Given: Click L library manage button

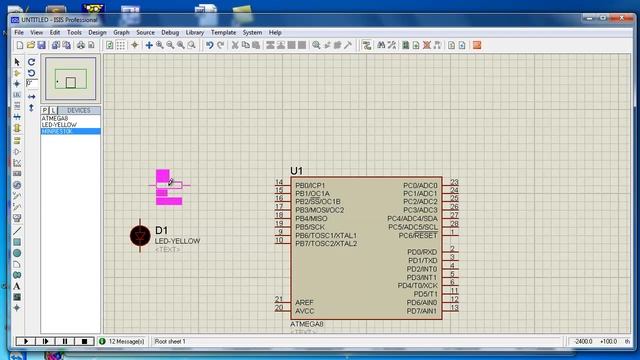Looking at the screenshot, I should 53,110.
